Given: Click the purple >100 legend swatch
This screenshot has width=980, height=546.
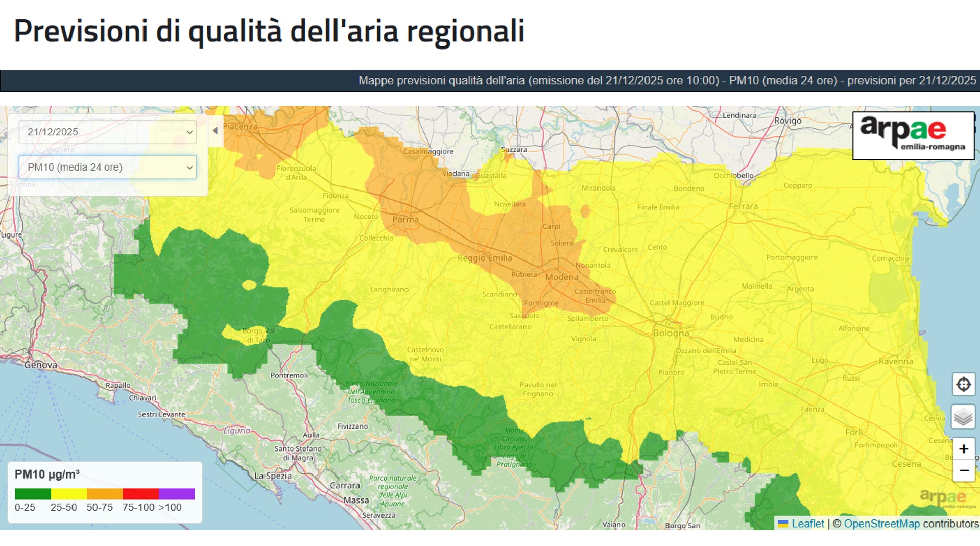Looking at the screenshot, I should (x=177, y=493).
